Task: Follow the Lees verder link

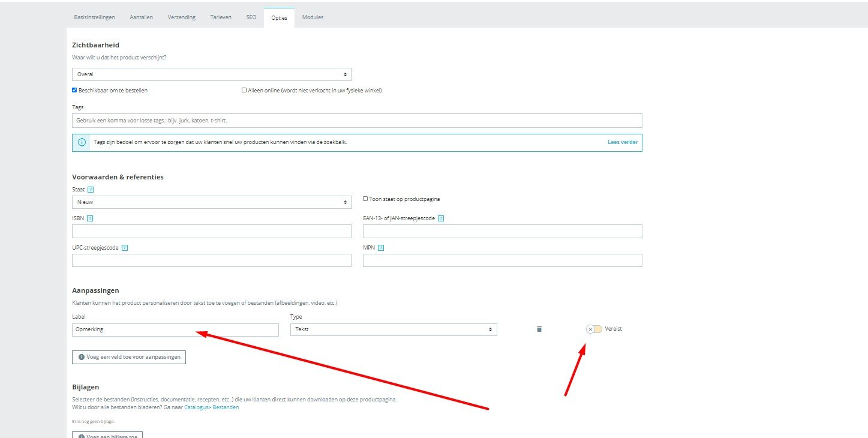Action: [x=623, y=142]
